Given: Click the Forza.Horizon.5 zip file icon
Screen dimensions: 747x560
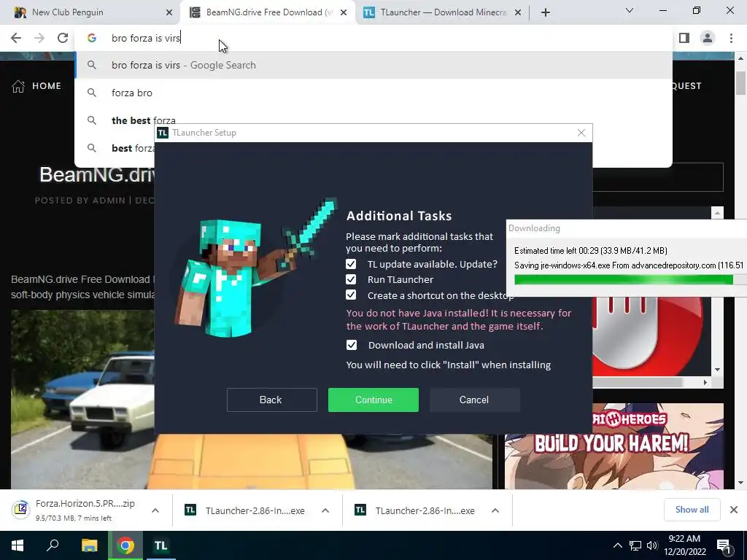Looking at the screenshot, I should pos(20,510).
